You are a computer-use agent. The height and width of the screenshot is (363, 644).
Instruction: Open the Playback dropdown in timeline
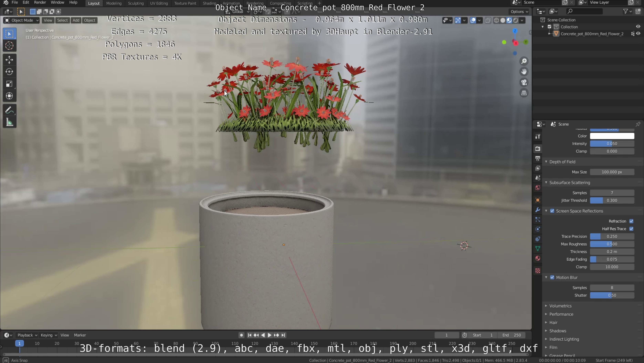(27, 335)
